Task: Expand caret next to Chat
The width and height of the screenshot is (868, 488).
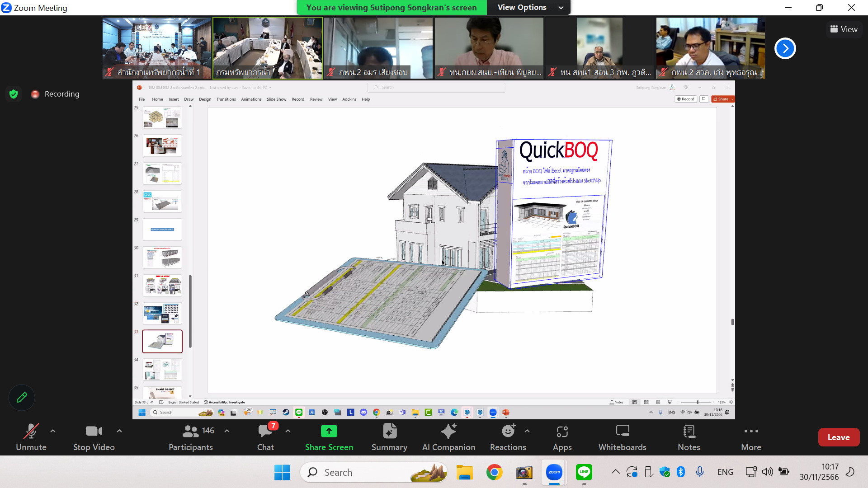Action: 288,431
